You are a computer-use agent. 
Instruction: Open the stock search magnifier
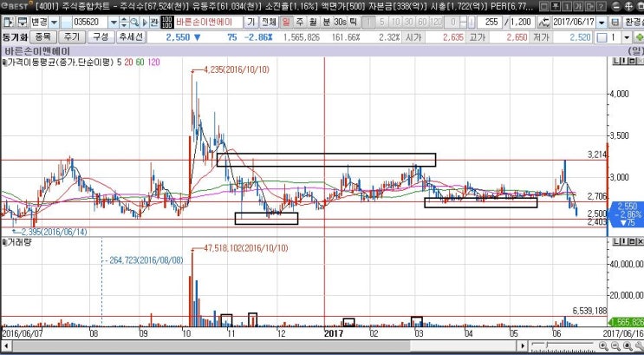134,22
